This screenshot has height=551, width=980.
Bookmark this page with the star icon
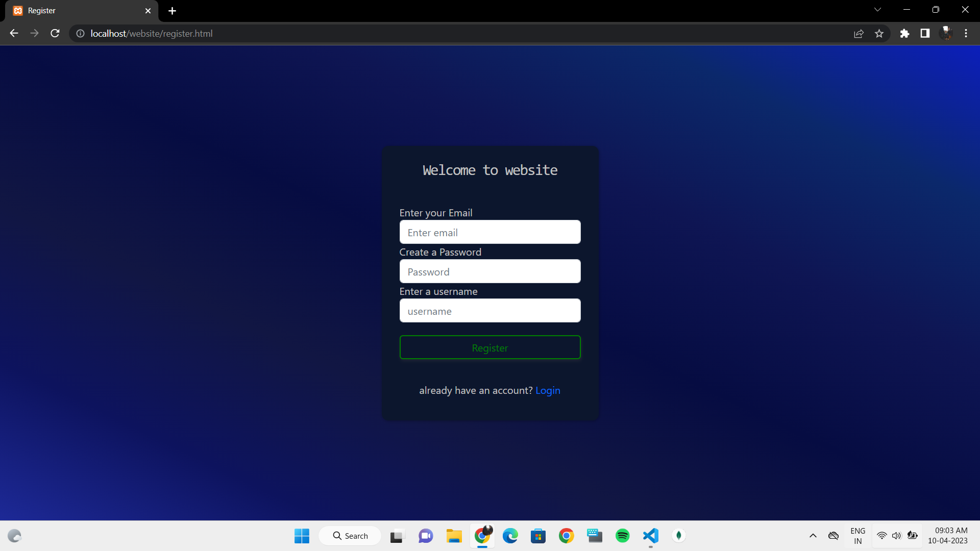pyautogui.click(x=879, y=33)
